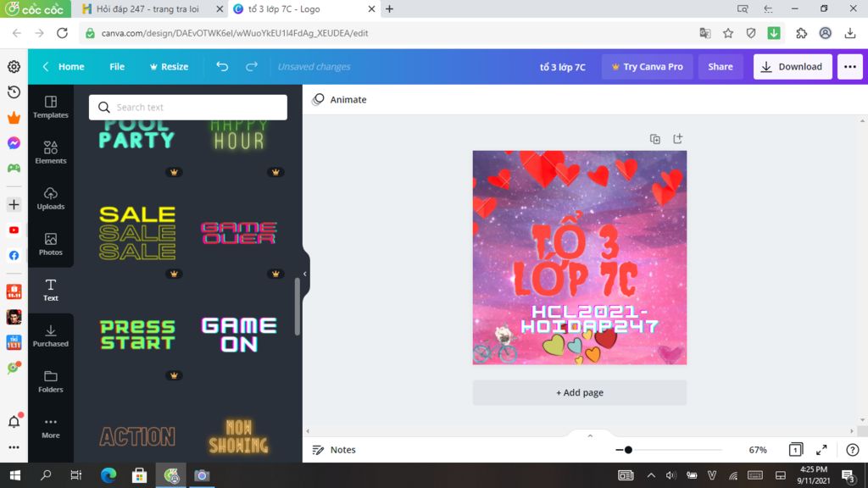Image resolution: width=868 pixels, height=488 pixels.
Task: Open the Elements panel
Action: pyautogui.click(x=50, y=152)
